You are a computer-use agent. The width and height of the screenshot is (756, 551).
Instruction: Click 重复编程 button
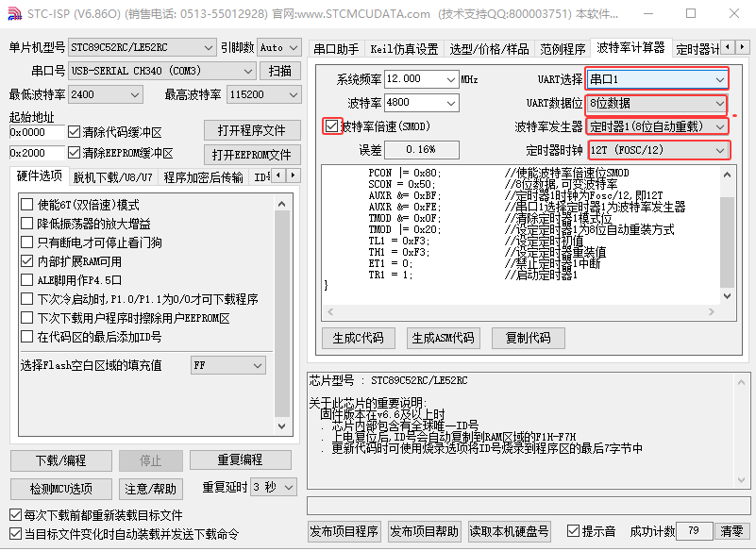point(240,459)
